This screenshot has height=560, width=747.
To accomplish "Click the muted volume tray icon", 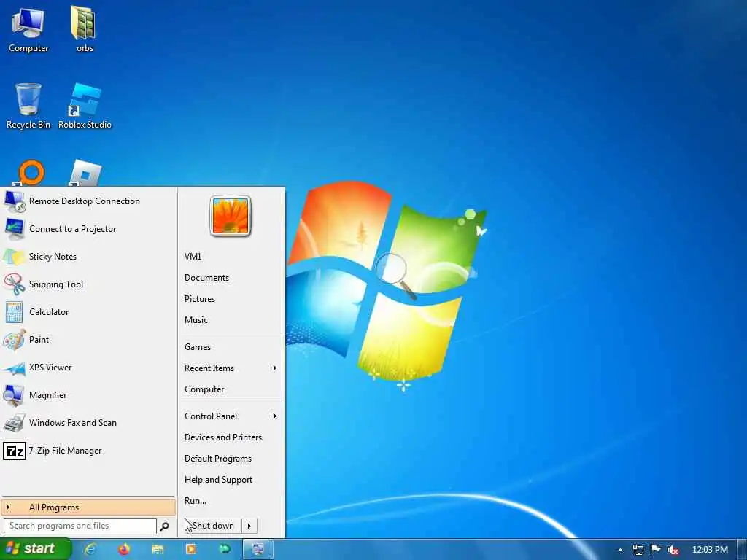I will click(x=673, y=550).
